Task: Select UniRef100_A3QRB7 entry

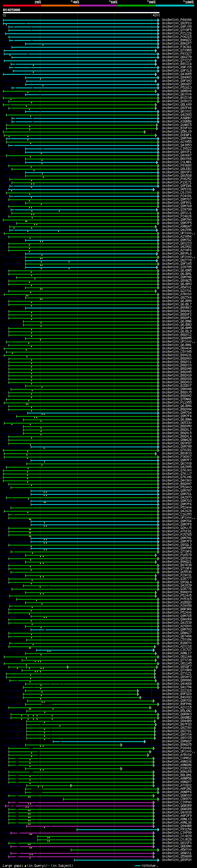Action: 176,118
